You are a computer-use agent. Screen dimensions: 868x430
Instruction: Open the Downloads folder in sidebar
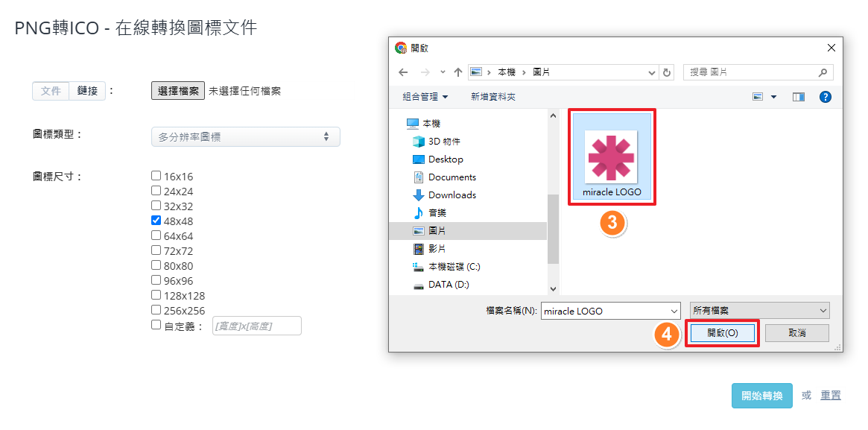452,195
